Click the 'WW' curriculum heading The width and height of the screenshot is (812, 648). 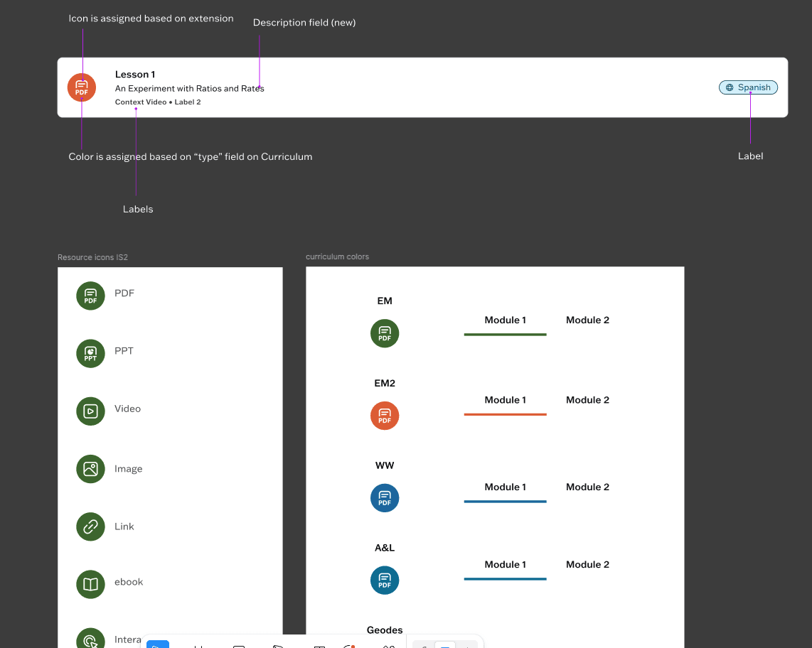pos(385,466)
